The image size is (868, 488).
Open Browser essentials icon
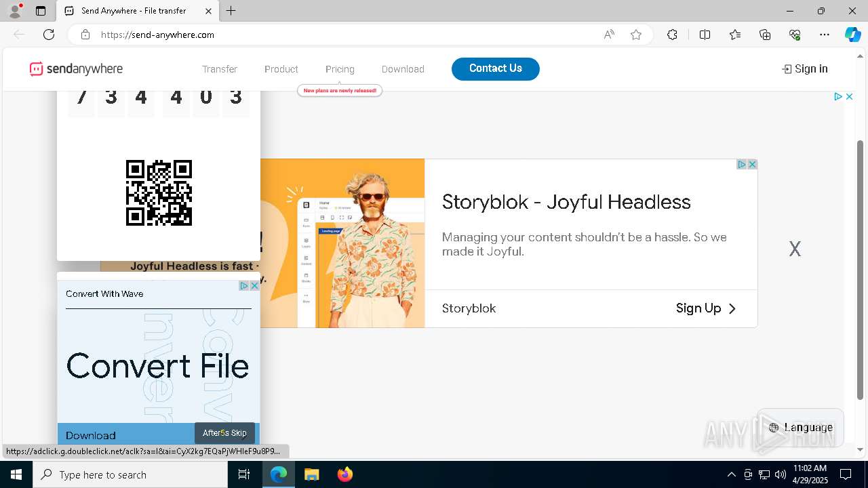pyautogui.click(x=795, y=35)
